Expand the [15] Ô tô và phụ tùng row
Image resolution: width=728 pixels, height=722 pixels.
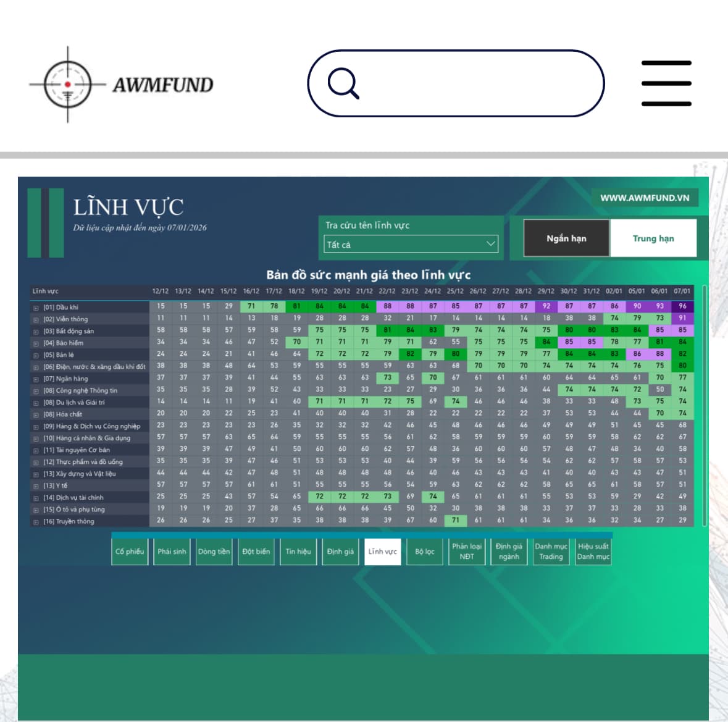[x=36, y=510]
